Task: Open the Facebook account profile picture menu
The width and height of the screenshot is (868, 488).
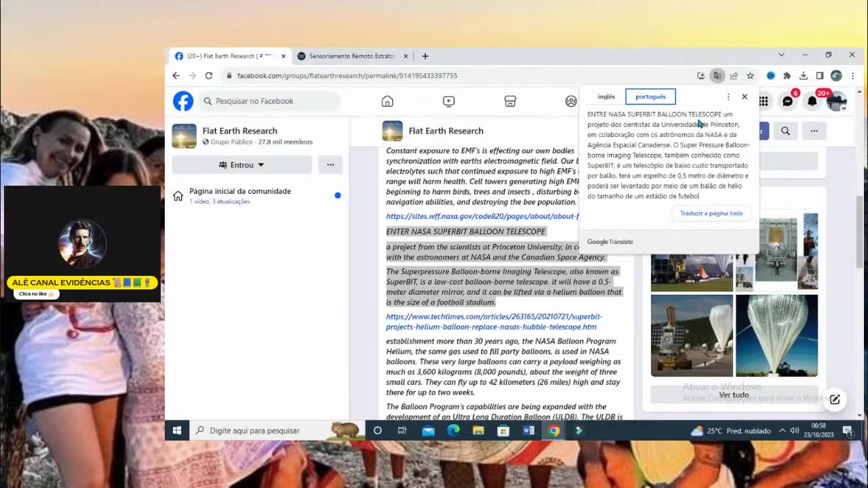Action: [837, 101]
